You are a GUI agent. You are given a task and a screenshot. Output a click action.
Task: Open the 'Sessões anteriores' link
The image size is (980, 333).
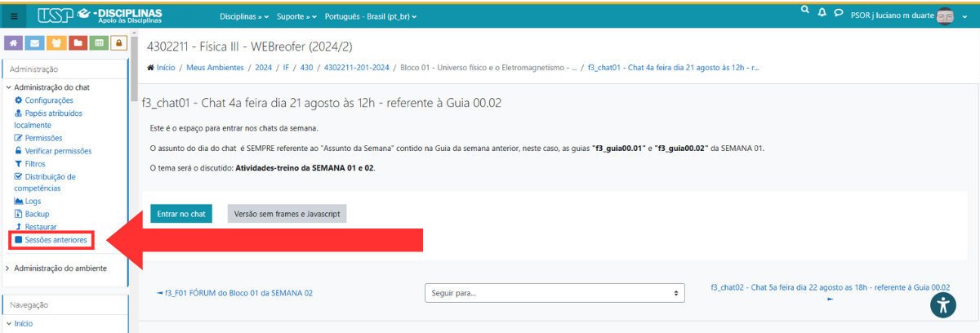tap(56, 240)
